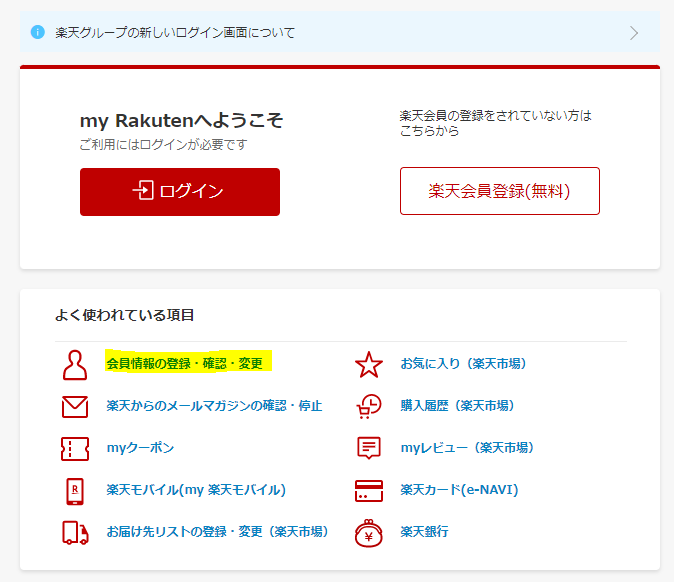Viewport: 674px width, 582px height.
Task: Click the person icon for member information
Action: (75, 365)
